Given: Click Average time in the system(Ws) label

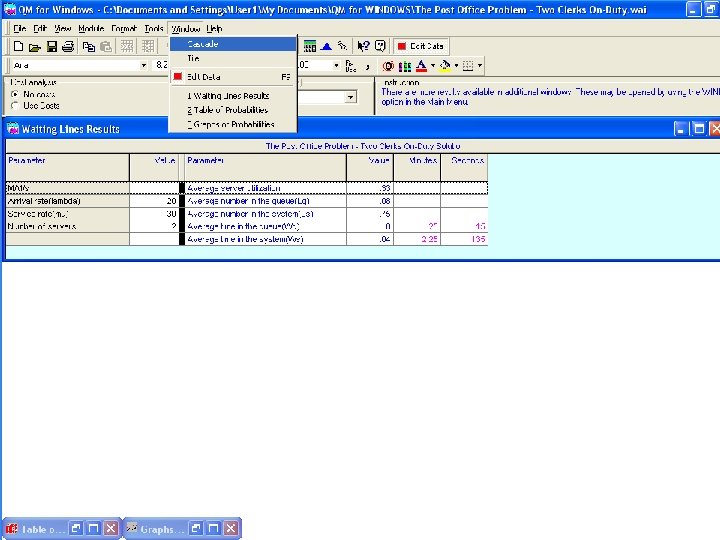Looking at the screenshot, I should click(245, 239).
